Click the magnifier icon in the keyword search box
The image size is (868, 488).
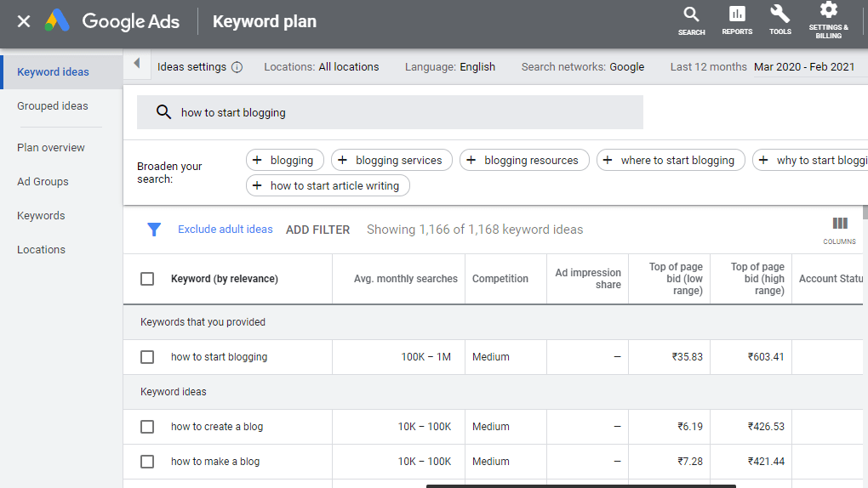[163, 112]
